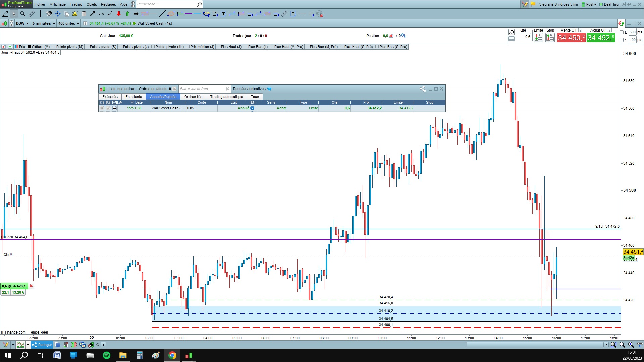
Task: Open the DOW instrument dropdown
Action: 22,23
